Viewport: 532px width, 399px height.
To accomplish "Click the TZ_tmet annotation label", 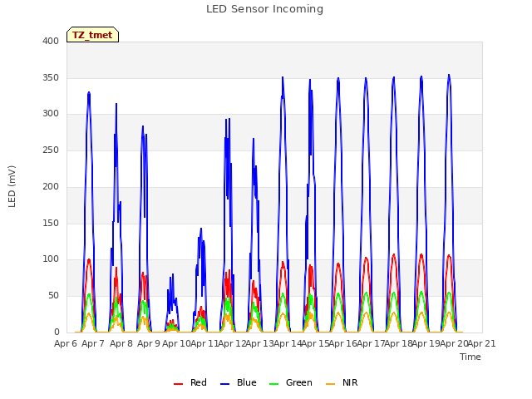I will [x=92, y=35].
